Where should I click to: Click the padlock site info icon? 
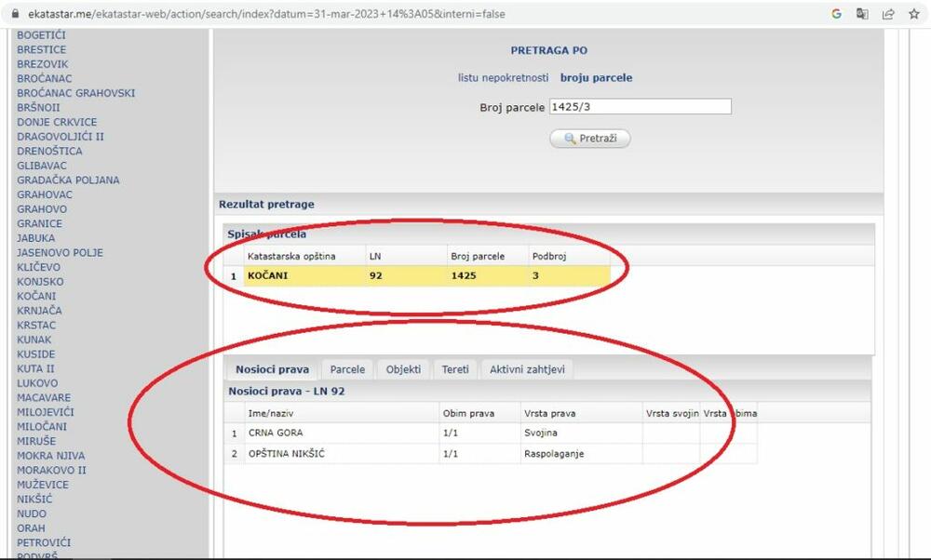[x=14, y=15]
